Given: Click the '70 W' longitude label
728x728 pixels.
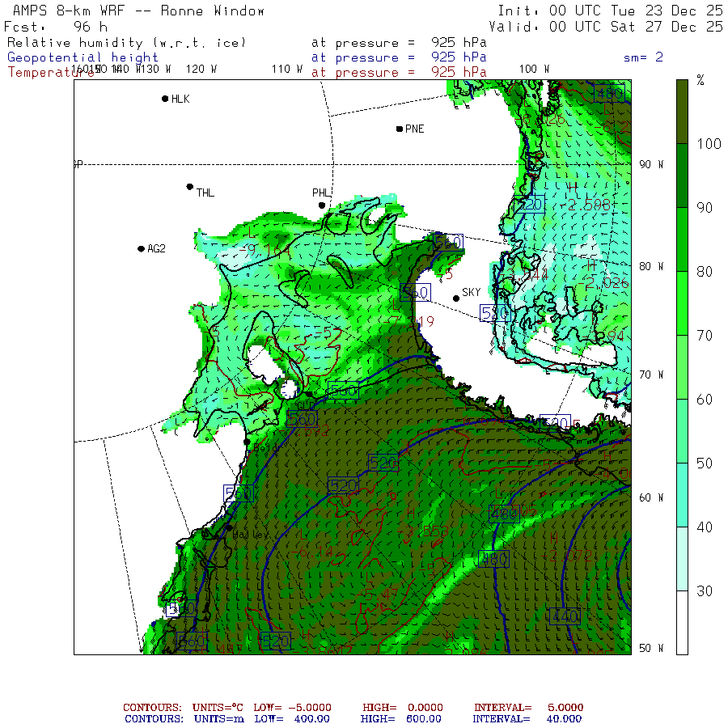Looking at the screenshot, I should click(651, 375).
